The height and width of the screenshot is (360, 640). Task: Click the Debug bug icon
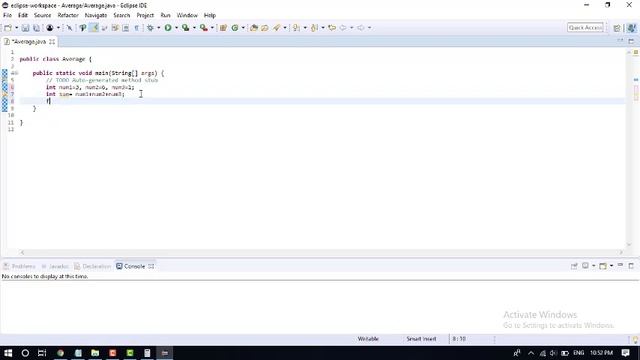tap(150, 28)
